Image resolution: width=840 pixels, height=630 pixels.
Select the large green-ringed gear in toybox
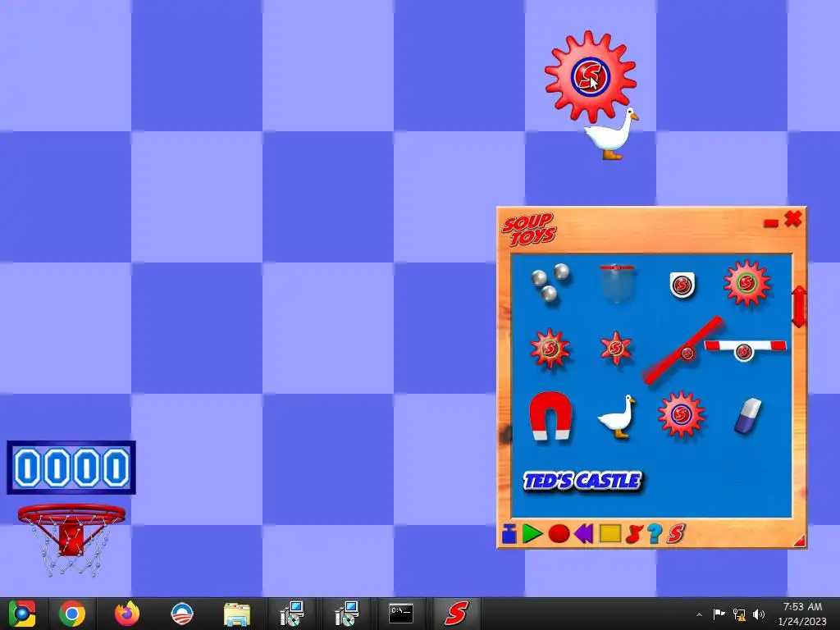point(746,283)
